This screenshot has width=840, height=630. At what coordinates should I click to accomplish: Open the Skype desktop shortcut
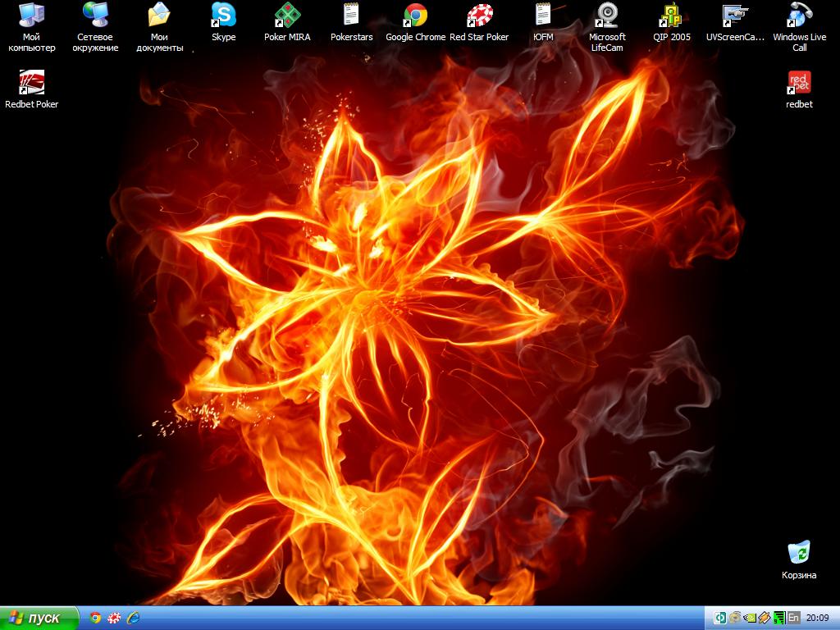(223, 16)
